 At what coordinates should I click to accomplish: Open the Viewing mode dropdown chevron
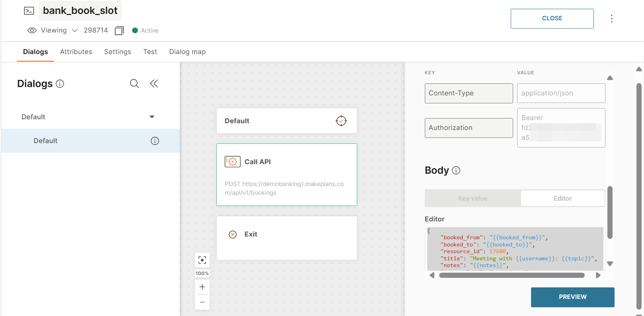coord(75,31)
